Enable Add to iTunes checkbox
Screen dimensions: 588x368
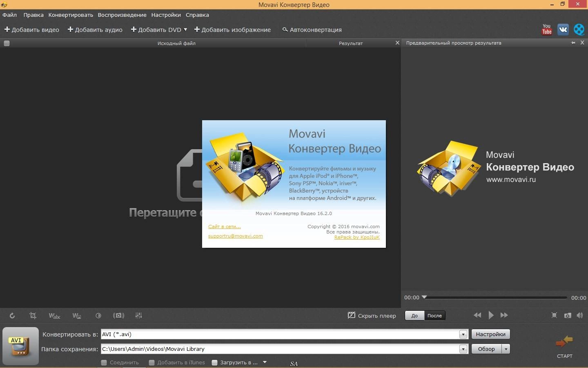pos(152,362)
